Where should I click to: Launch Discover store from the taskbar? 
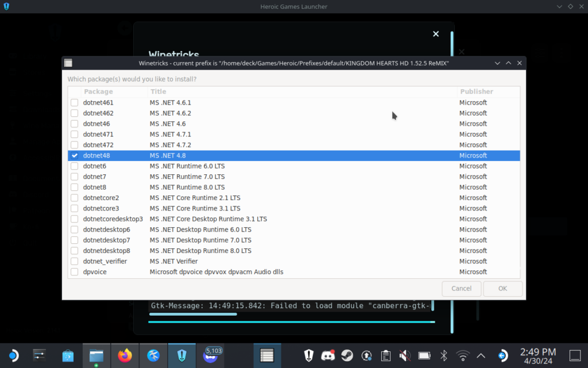click(x=68, y=355)
